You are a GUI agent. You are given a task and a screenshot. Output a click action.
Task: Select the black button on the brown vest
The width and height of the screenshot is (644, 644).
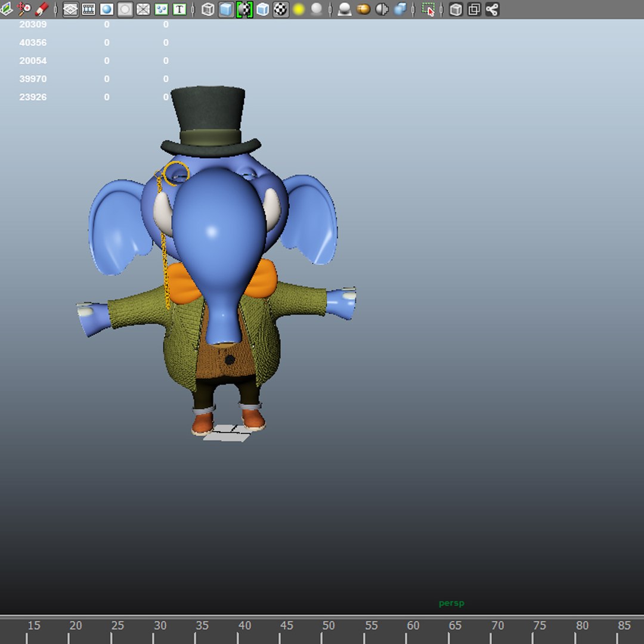(230, 360)
